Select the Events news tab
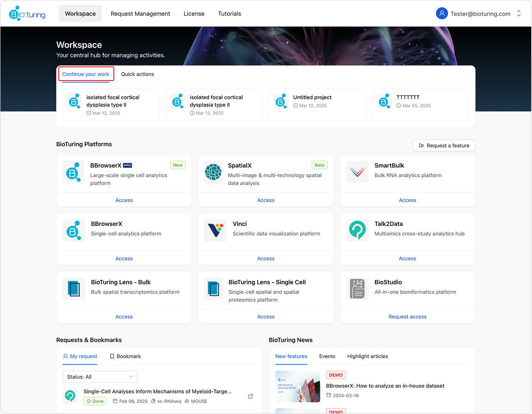Screen dimensions: 532x414 point(327,356)
